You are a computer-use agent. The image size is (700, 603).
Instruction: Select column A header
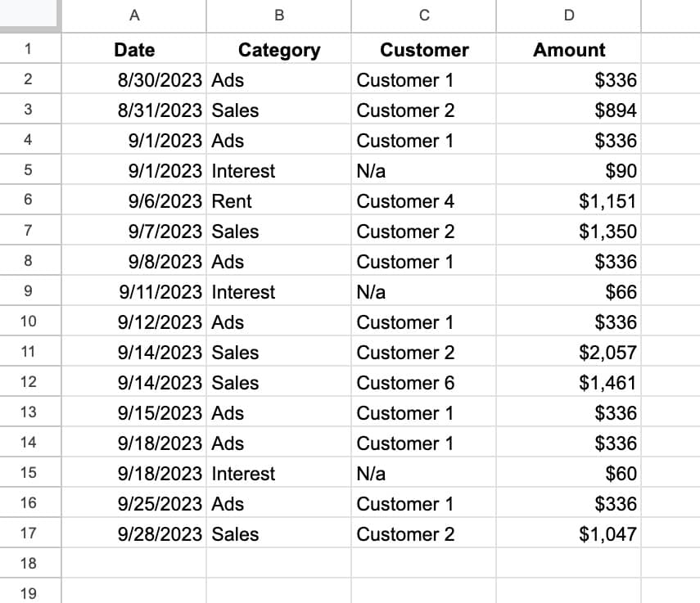click(x=134, y=16)
